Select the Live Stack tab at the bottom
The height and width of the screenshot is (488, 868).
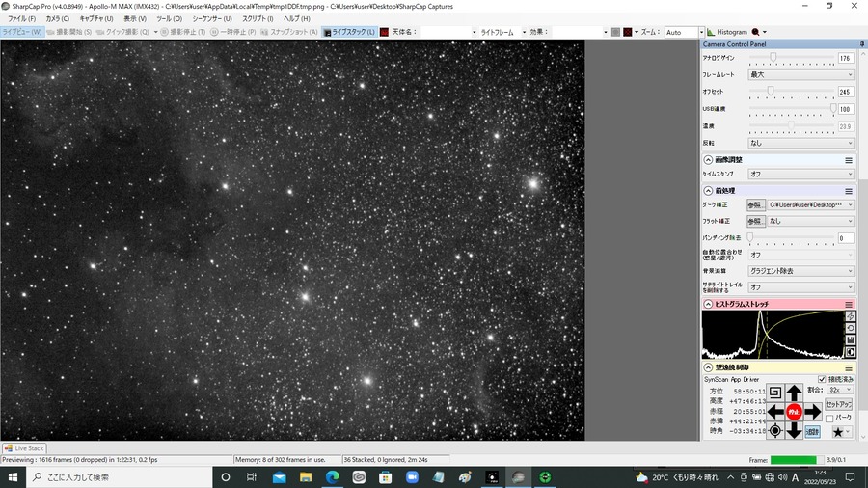24,448
